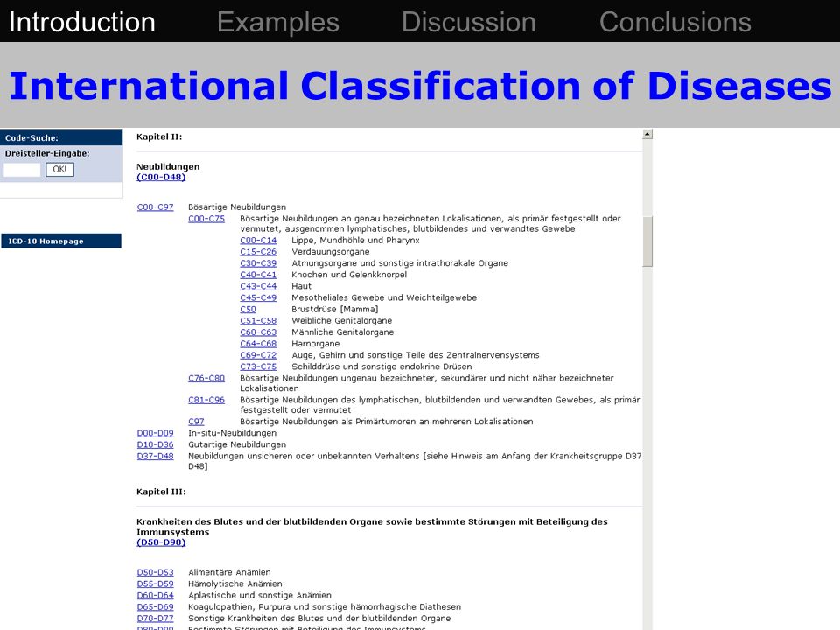
Task: Click the Bösartige Neubildungen description text
Action: [237, 206]
